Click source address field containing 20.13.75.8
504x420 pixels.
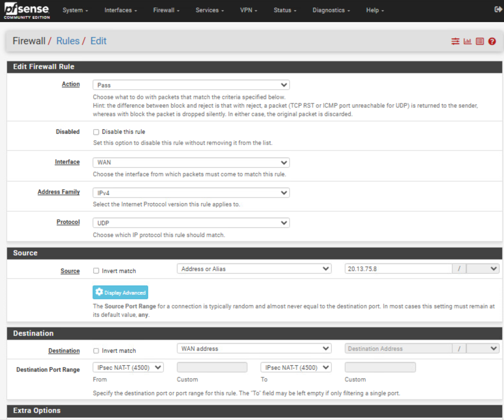tap(398, 269)
